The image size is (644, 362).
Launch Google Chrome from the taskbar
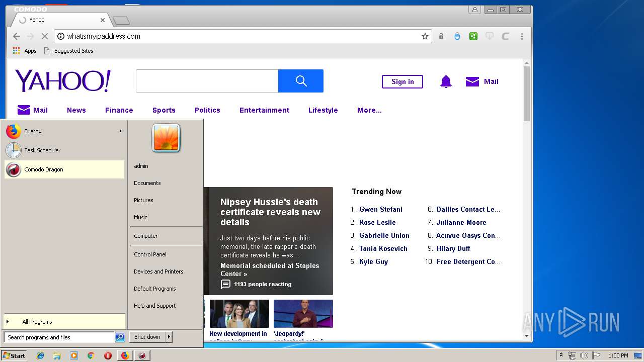(x=91, y=355)
